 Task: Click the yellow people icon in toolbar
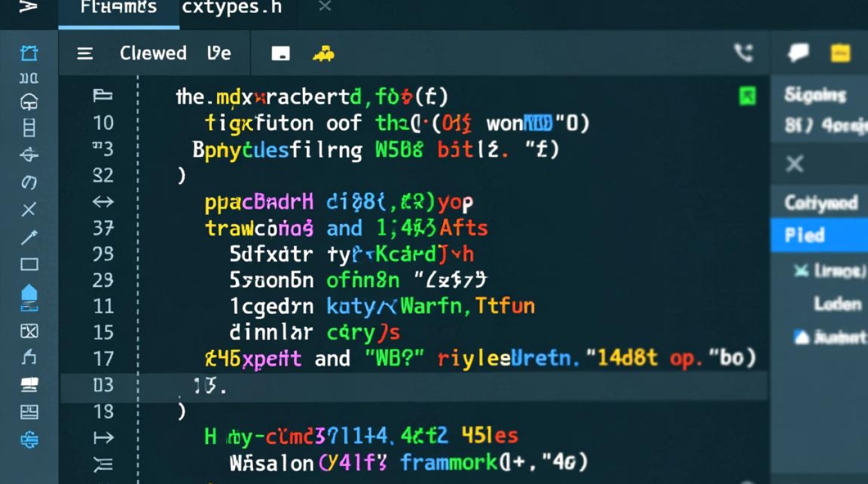click(323, 54)
